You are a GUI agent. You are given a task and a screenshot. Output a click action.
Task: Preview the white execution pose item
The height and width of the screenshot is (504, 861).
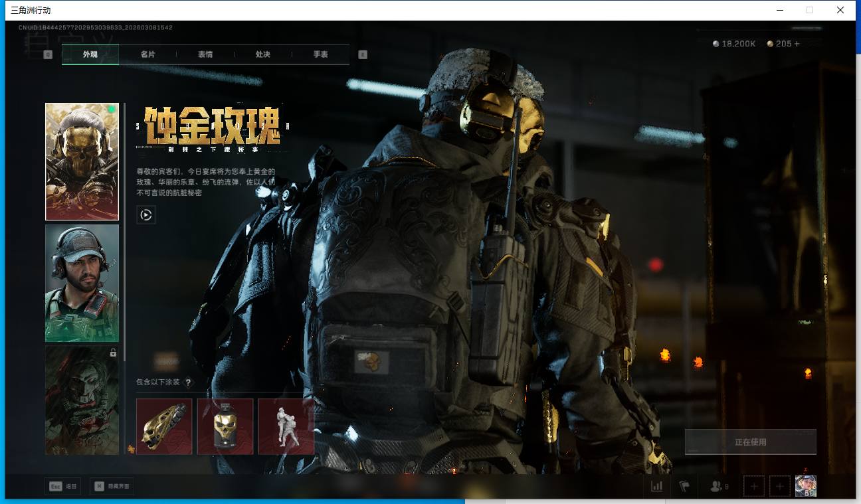(286, 426)
